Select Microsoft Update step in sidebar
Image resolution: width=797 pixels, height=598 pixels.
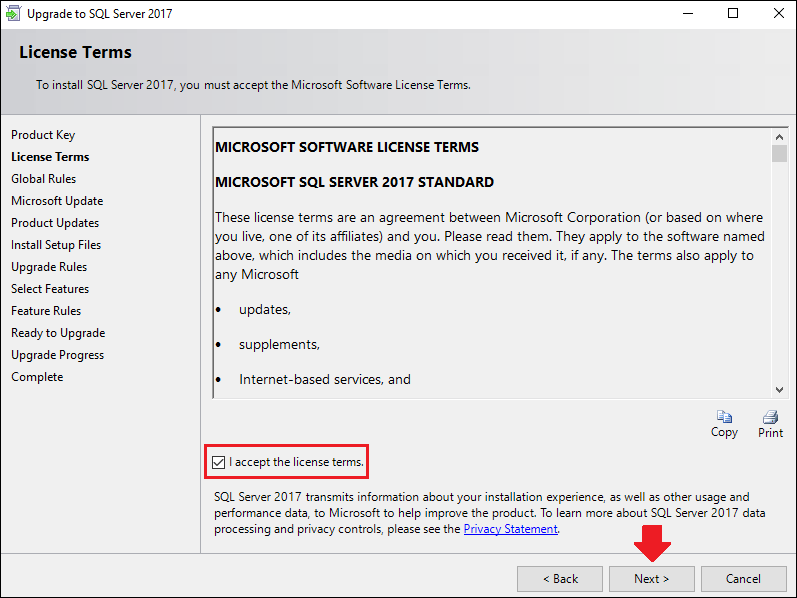pos(57,201)
